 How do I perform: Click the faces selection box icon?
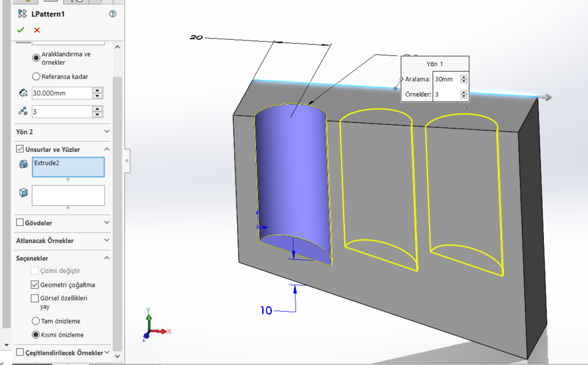[22, 194]
